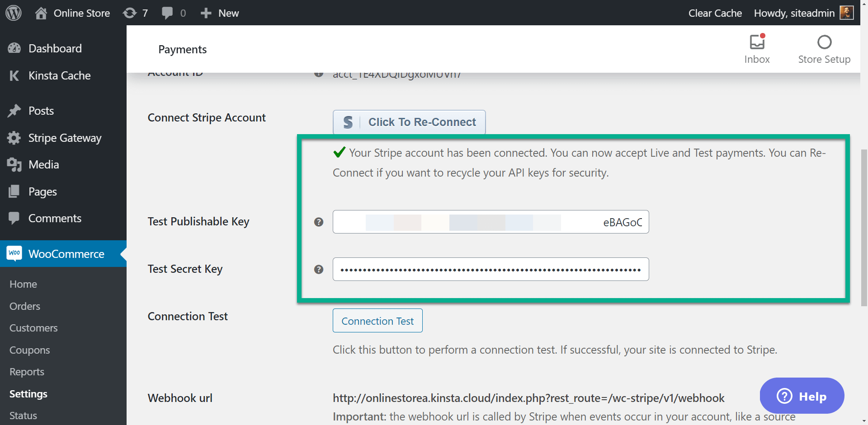Click the Kinsta Cache K icon

pos(14,75)
